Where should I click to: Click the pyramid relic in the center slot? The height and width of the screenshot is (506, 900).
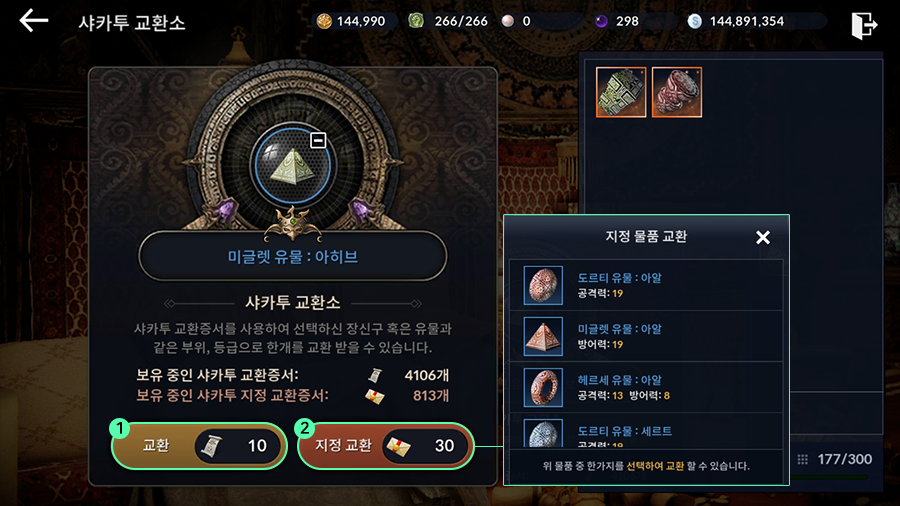[x=293, y=166]
